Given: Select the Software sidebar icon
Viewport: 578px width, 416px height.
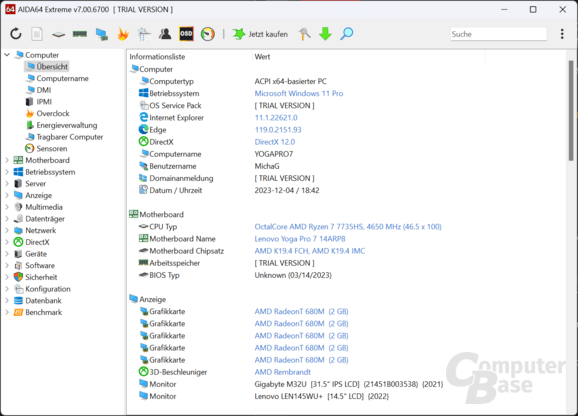Looking at the screenshot, I should pos(18,266).
